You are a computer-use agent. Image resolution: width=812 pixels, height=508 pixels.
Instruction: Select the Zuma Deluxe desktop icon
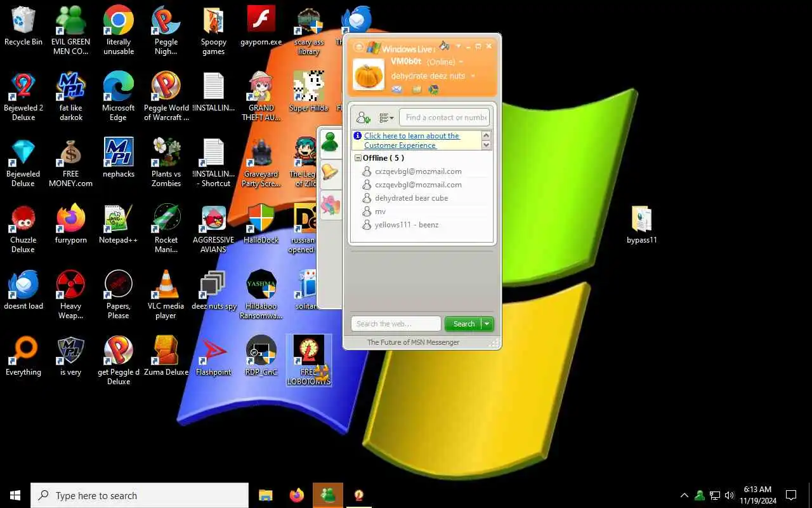(x=166, y=356)
